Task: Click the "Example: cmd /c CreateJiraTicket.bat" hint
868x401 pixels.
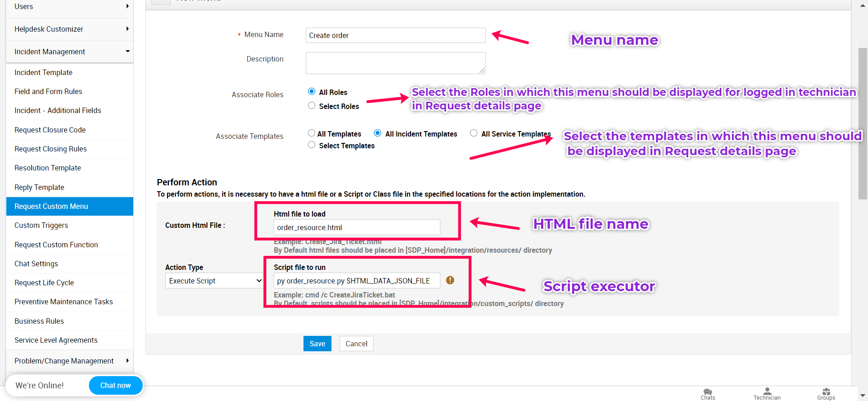Action: pos(335,295)
